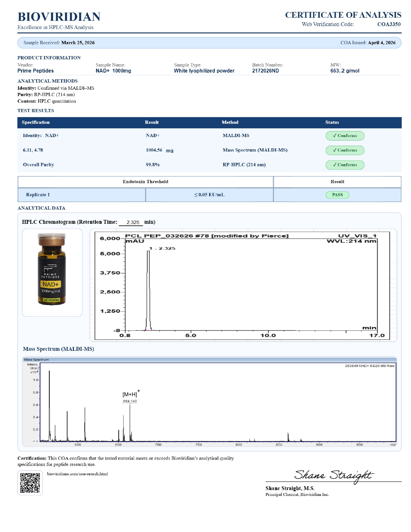Screen dimensions: 411x532
Task: Click the Overall Purity specification cell
Action: 38,165
